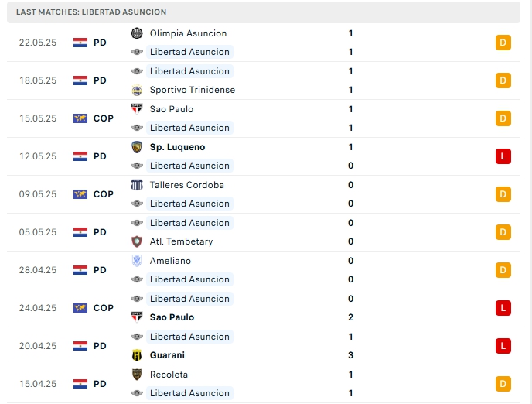
Task: Click the loss badge for 12.05.25 match
Action: pyautogui.click(x=503, y=156)
